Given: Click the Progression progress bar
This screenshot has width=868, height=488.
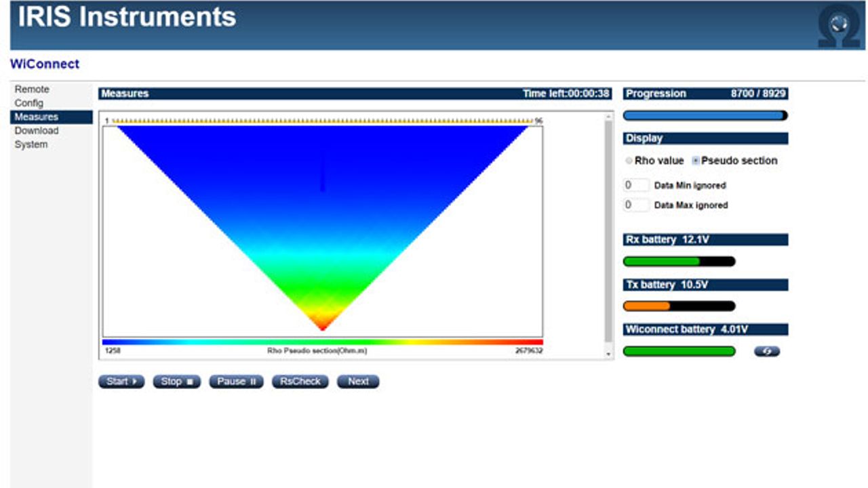Looking at the screenshot, I should click(x=705, y=116).
